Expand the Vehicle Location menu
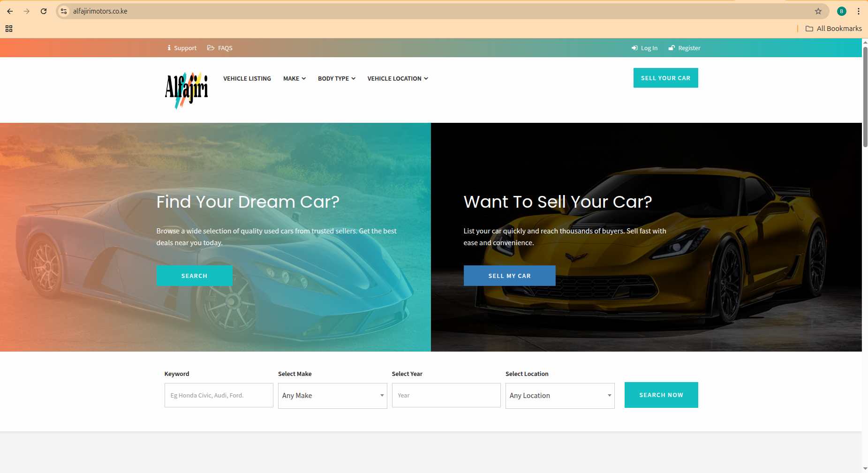The image size is (868, 473). [x=398, y=78]
